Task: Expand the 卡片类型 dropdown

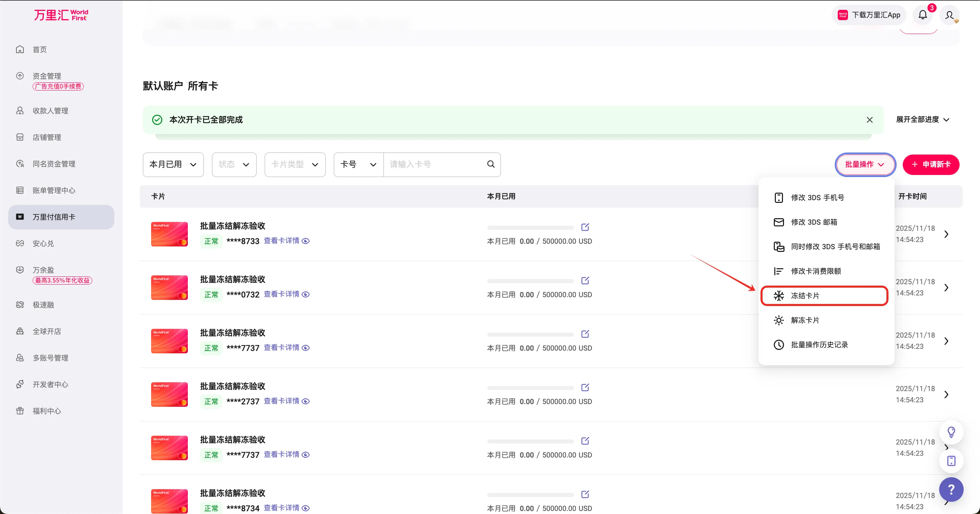Action: 295,164
